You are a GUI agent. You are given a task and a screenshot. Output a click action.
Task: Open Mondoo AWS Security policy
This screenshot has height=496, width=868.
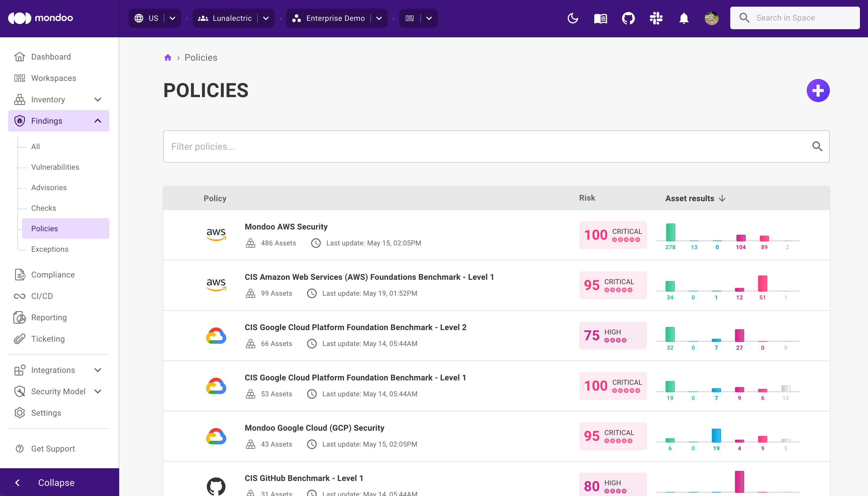click(x=286, y=227)
